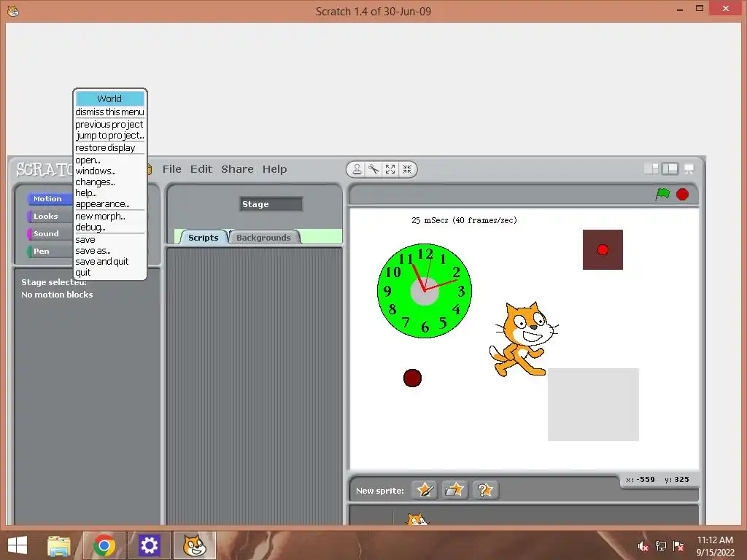Choose 'save' in World menu
Viewport: 747px width, 560px height.
[x=110, y=239]
